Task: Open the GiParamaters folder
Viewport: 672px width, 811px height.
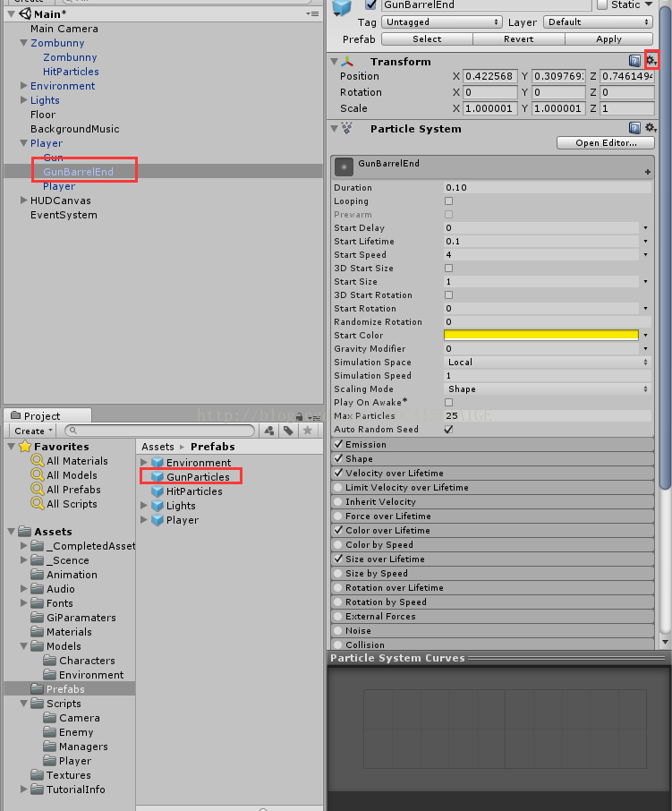Action: click(x=73, y=618)
